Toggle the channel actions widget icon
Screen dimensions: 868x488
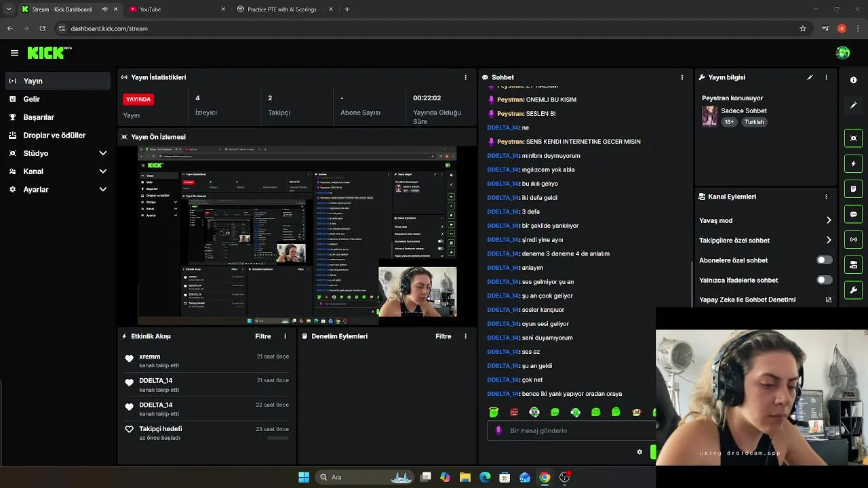(854, 264)
